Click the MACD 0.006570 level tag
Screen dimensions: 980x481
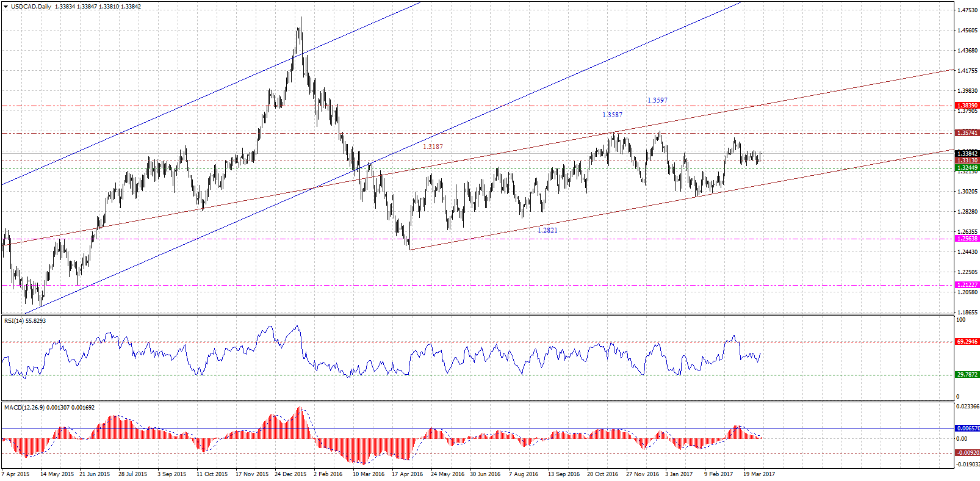(967, 429)
